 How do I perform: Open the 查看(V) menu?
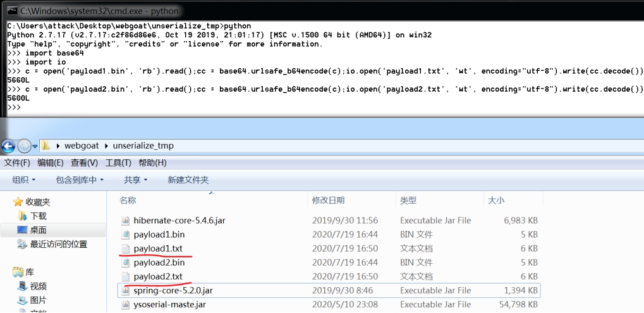(84, 163)
